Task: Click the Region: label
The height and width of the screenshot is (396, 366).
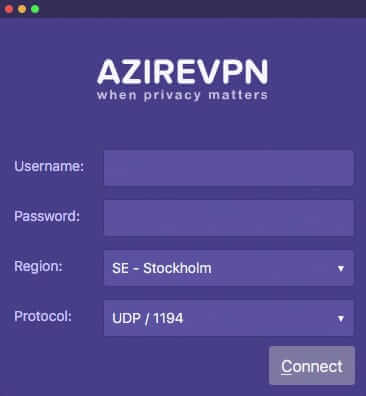Action: [x=38, y=266]
